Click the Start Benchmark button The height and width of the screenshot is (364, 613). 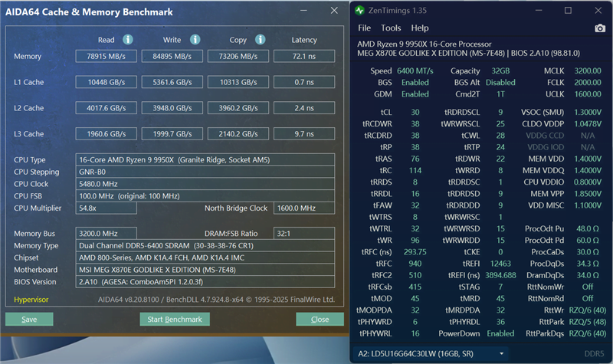tap(175, 319)
